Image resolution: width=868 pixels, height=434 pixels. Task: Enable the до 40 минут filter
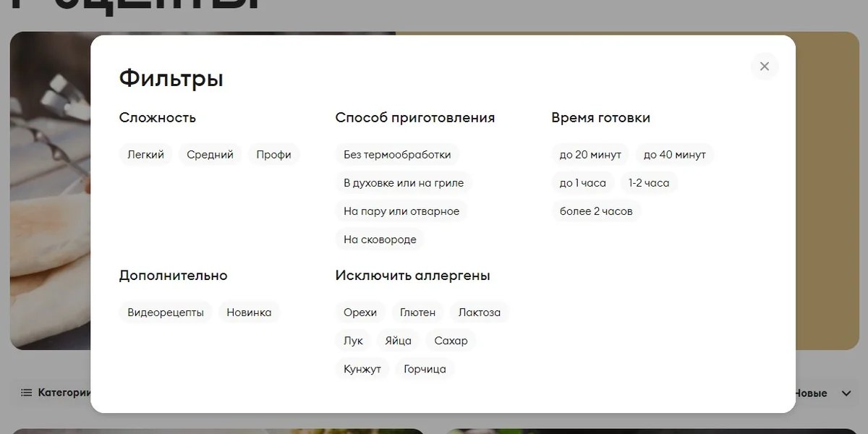(674, 154)
